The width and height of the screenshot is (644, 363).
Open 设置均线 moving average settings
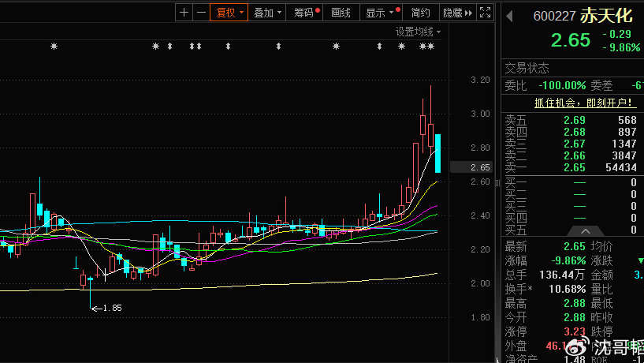pyautogui.click(x=418, y=32)
